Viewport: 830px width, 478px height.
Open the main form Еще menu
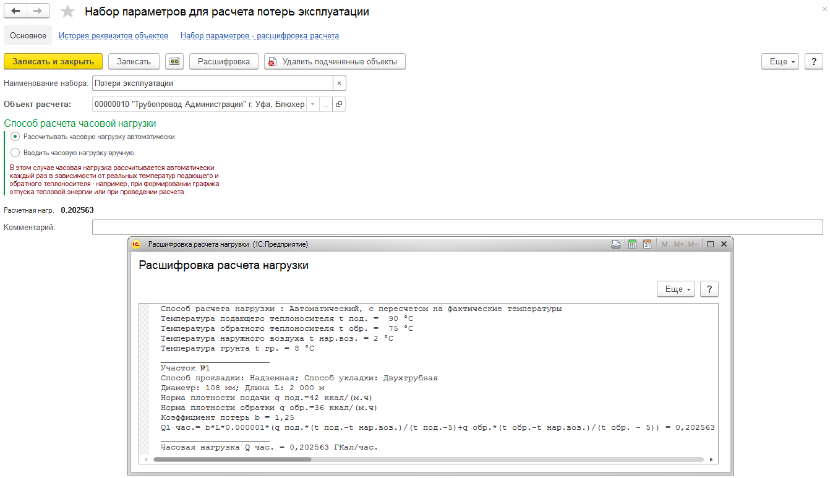coord(780,61)
